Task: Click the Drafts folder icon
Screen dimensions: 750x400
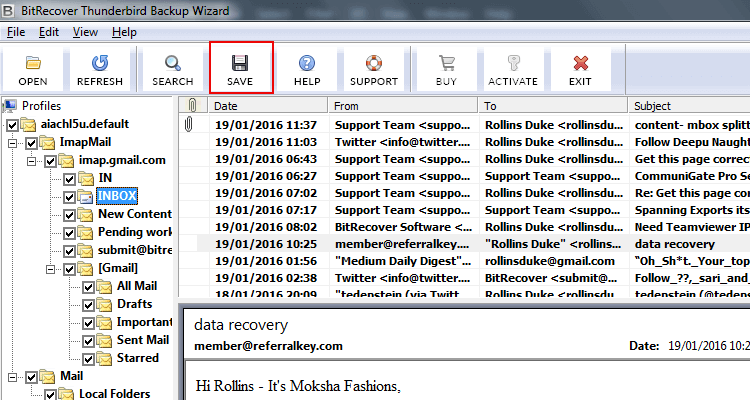Action: click(104, 304)
